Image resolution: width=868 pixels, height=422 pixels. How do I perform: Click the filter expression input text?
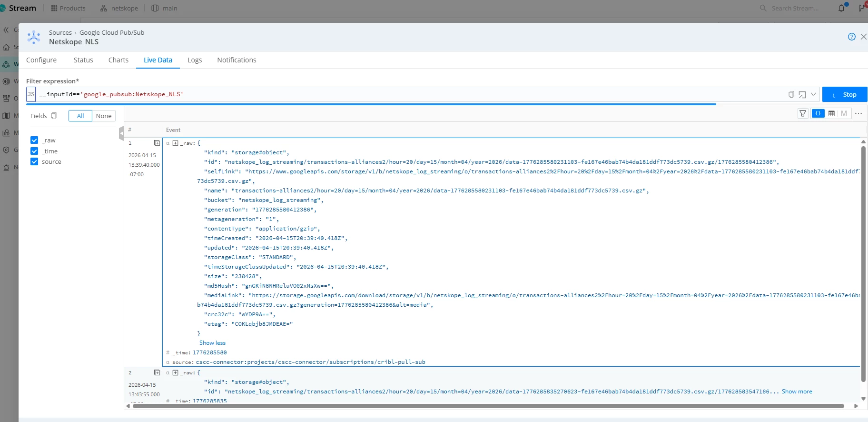111,94
